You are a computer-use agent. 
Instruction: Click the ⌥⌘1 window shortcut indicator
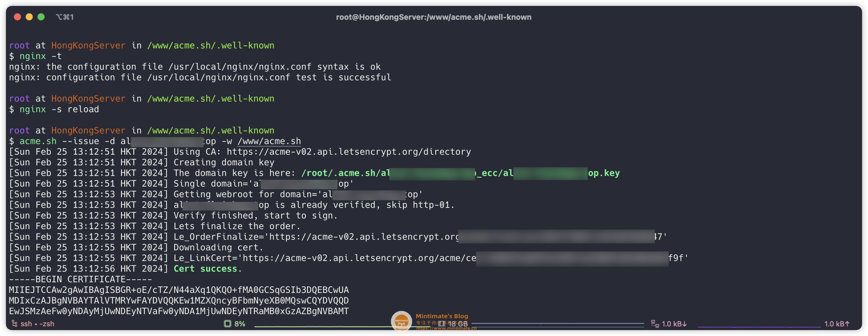[65, 17]
